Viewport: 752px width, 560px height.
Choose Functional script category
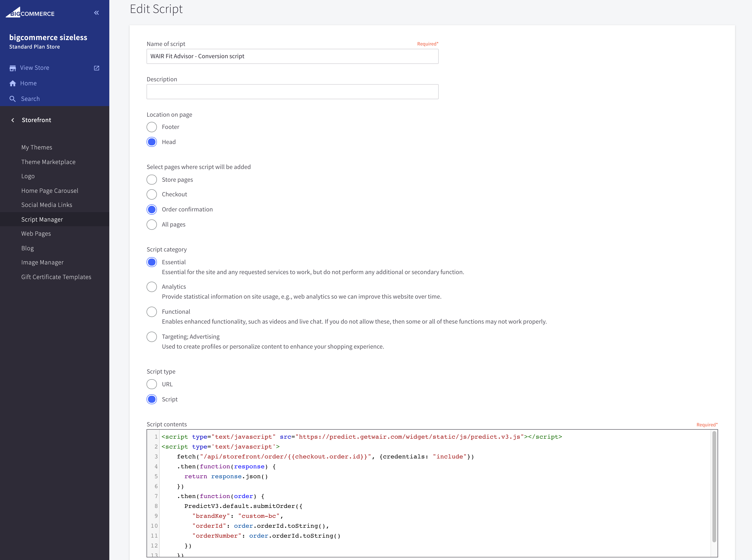point(152,312)
